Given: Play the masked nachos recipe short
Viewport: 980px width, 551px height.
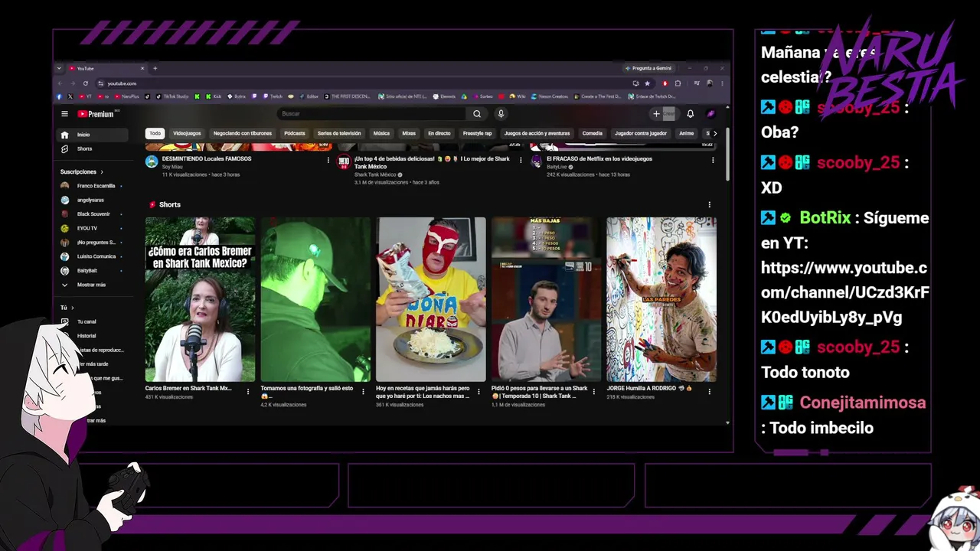Looking at the screenshot, I should pos(431,299).
